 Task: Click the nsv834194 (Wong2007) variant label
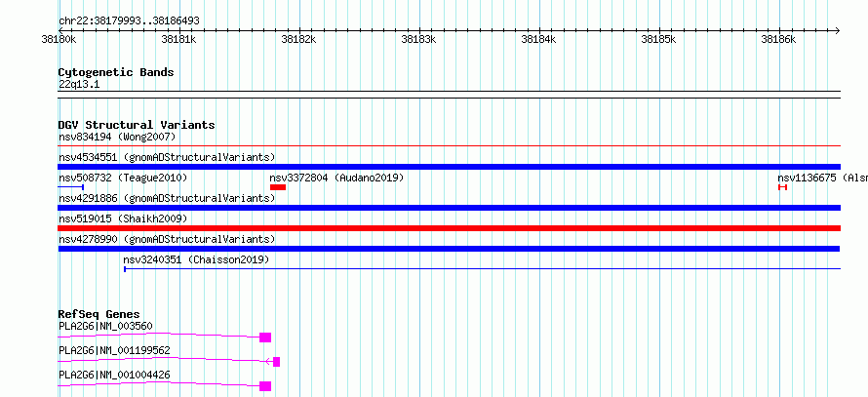point(117,137)
